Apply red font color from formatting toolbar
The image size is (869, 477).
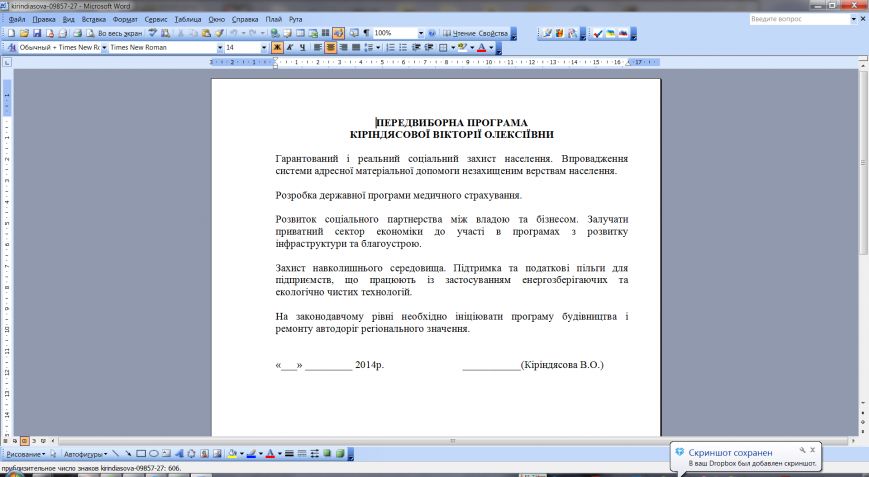482,48
